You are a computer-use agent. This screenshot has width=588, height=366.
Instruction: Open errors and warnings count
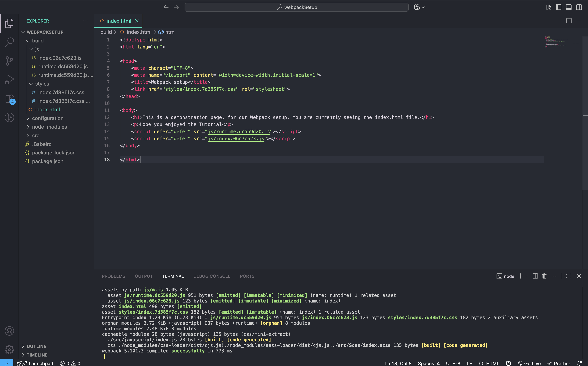[70, 363]
